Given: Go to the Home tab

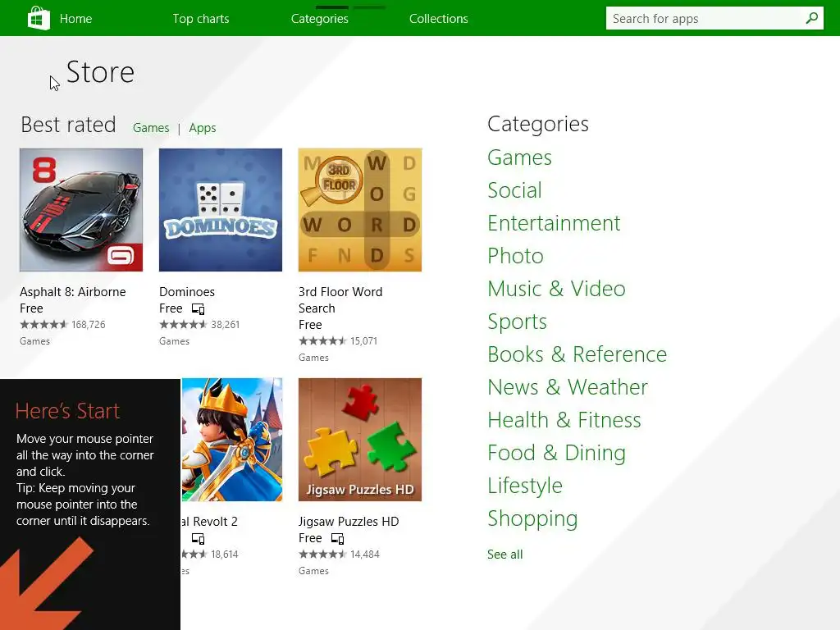Looking at the screenshot, I should [x=75, y=19].
